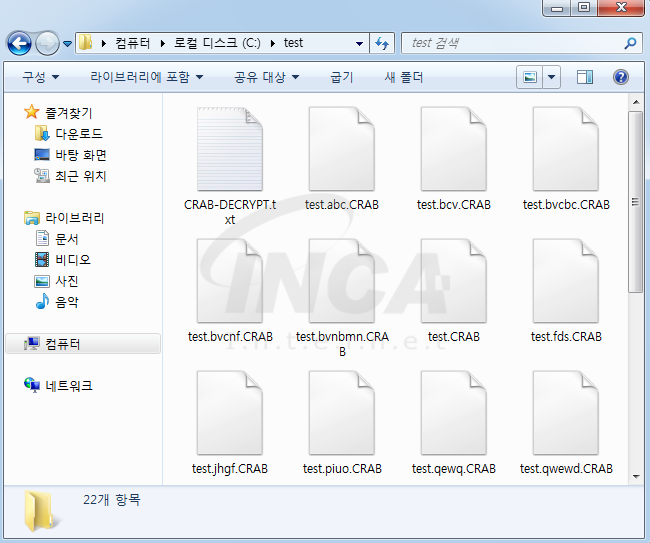Open the 구성 menu
This screenshot has height=543, width=650.
[x=41, y=77]
